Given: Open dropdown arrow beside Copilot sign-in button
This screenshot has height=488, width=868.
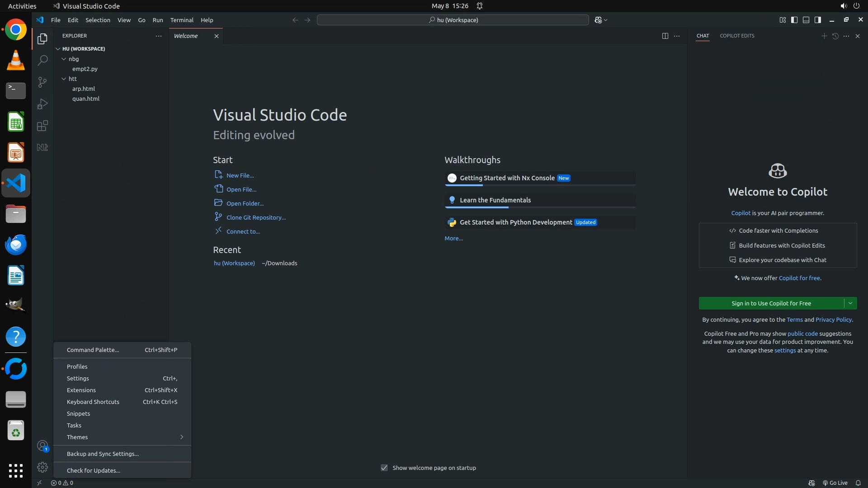Looking at the screenshot, I should tap(850, 303).
